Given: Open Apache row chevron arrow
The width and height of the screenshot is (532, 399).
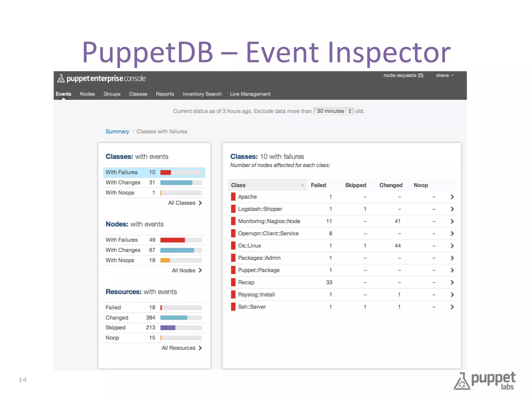Looking at the screenshot, I should tap(452, 197).
